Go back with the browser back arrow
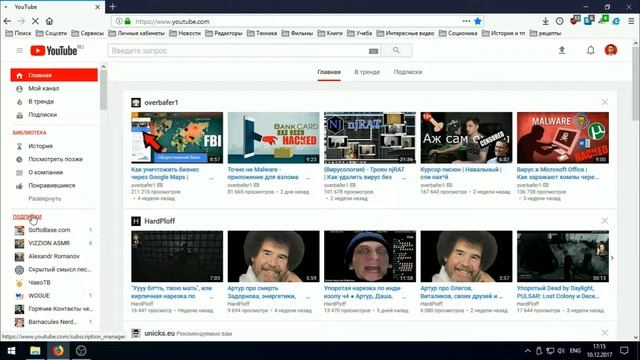The width and height of the screenshot is (640, 360). [x=7, y=21]
